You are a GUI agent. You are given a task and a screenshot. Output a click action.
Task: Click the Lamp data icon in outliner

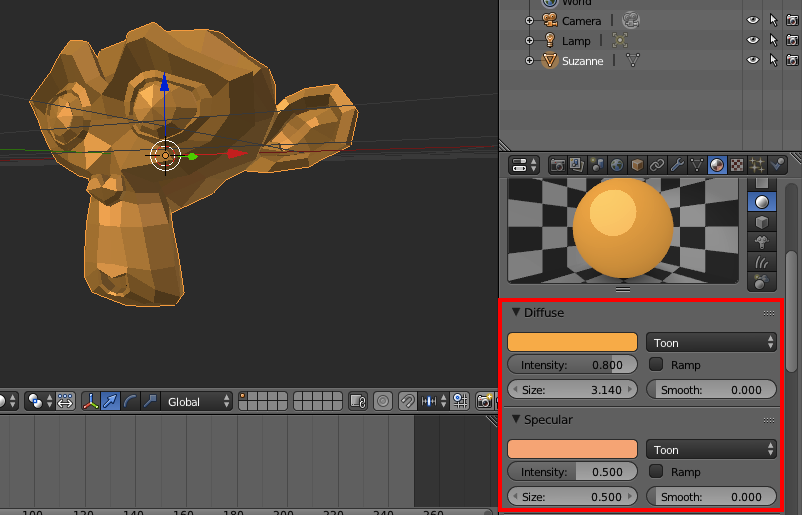(x=620, y=40)
